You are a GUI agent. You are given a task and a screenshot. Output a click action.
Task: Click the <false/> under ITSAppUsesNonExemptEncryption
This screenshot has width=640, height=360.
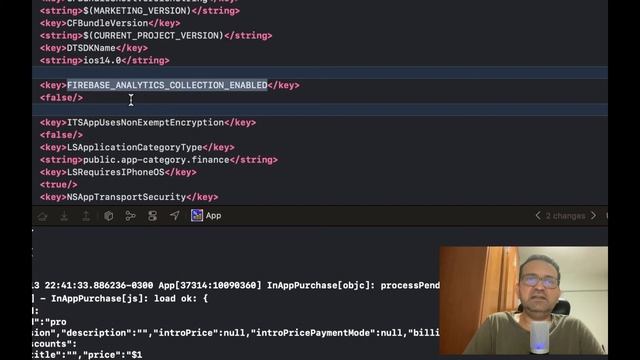point(61,135)
